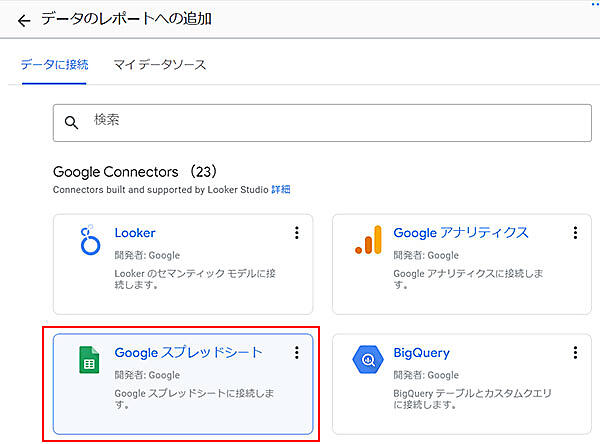Image resolution: width=600 pixels, height=444 pixels.
Task: Open the Google スプレッドシート three-dot menu
Action: 296,353
